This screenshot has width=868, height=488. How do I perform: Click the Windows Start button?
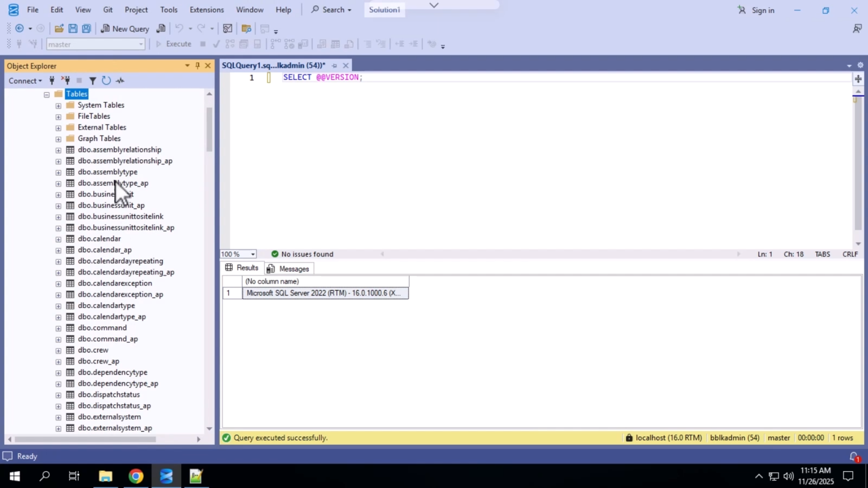[14, 476]
